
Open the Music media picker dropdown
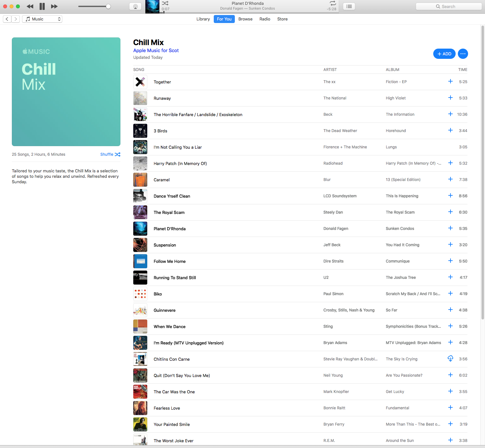[42, 19]
